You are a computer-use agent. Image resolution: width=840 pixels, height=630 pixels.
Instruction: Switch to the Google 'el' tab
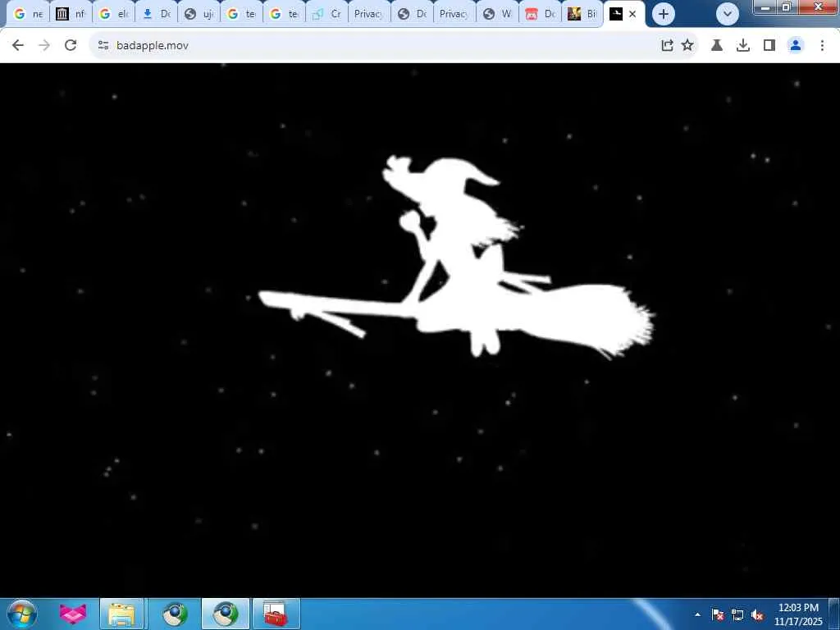coord(113,14)
